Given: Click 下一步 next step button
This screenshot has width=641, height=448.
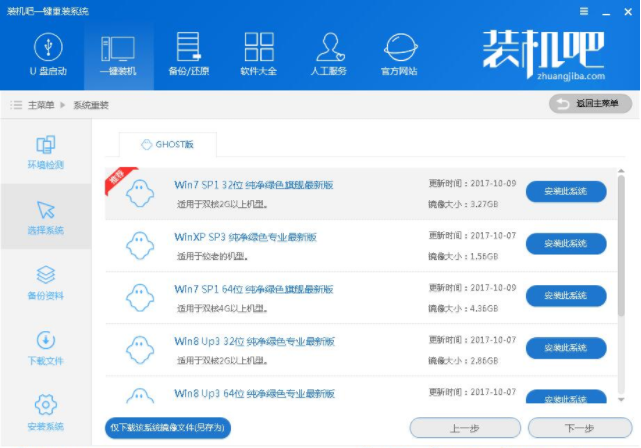Looking at the screenshot, I should pos(580,428).
